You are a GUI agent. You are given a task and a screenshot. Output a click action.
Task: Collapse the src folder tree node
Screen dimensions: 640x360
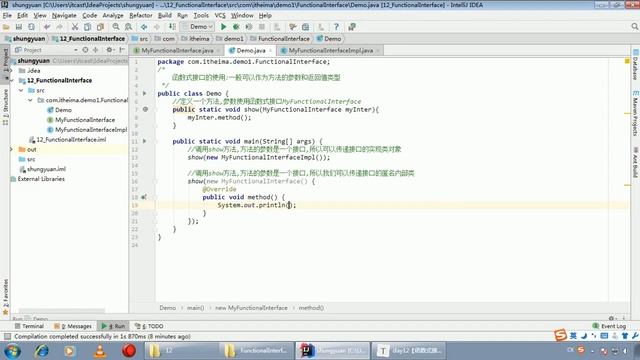pyautogui.click(x=21, y=90)
